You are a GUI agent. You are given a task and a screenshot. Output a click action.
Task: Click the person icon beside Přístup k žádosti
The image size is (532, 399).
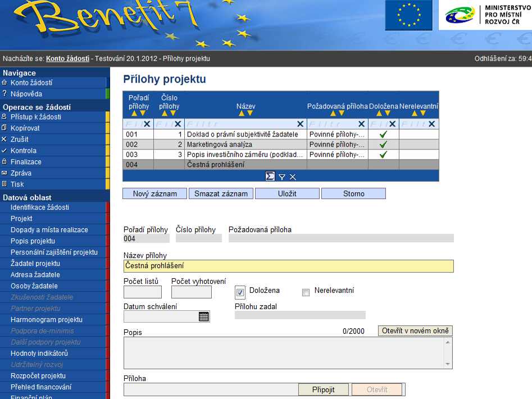pyautogui.click(x=4, y=116)
